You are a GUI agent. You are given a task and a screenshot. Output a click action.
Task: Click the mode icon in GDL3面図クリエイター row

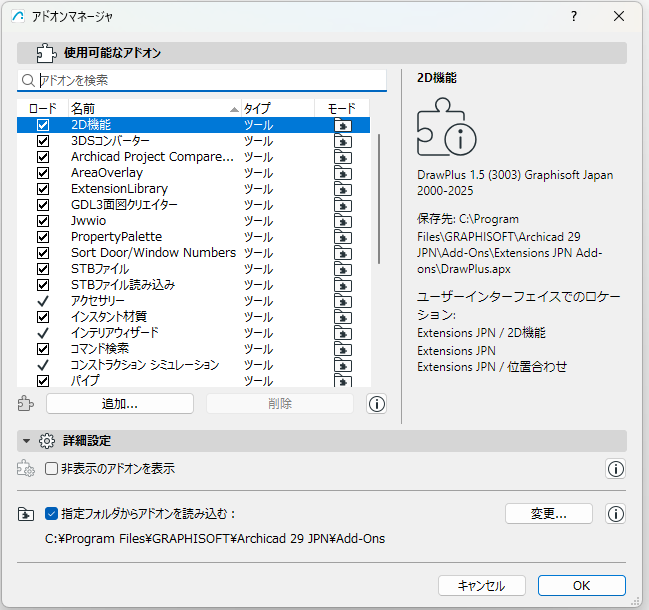click(343, 205)
